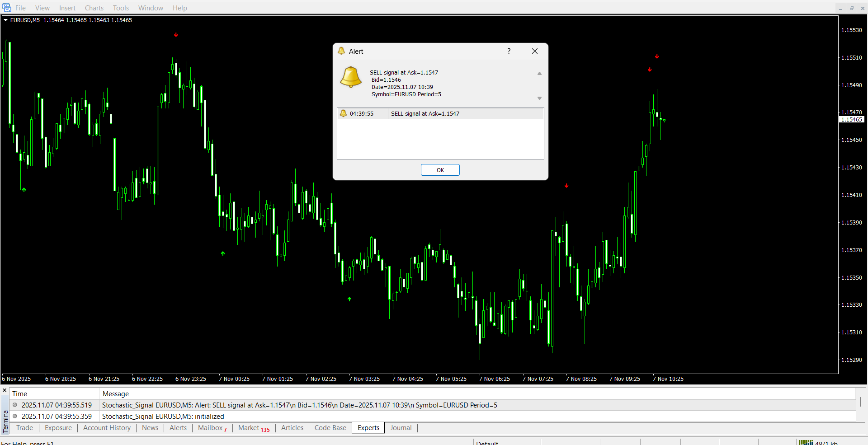Click the leftmost green buy arrow on chart

[24, 190]
